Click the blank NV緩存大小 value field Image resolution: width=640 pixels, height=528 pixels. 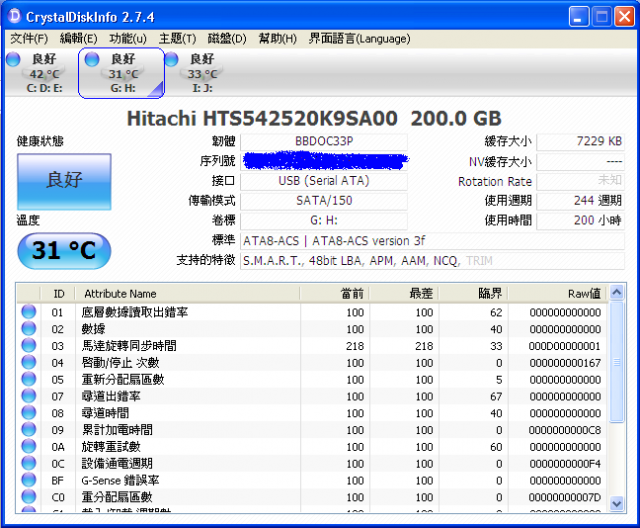[x=580, y=162]
